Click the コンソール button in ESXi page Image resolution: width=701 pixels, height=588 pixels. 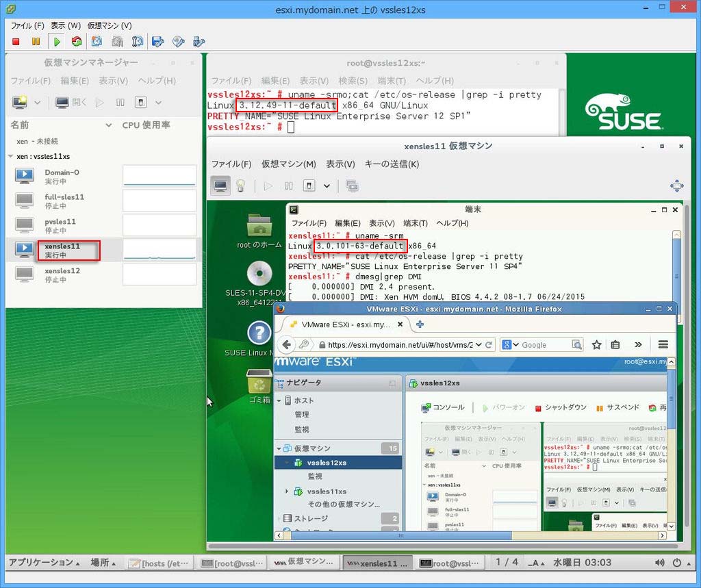point(443,407)
